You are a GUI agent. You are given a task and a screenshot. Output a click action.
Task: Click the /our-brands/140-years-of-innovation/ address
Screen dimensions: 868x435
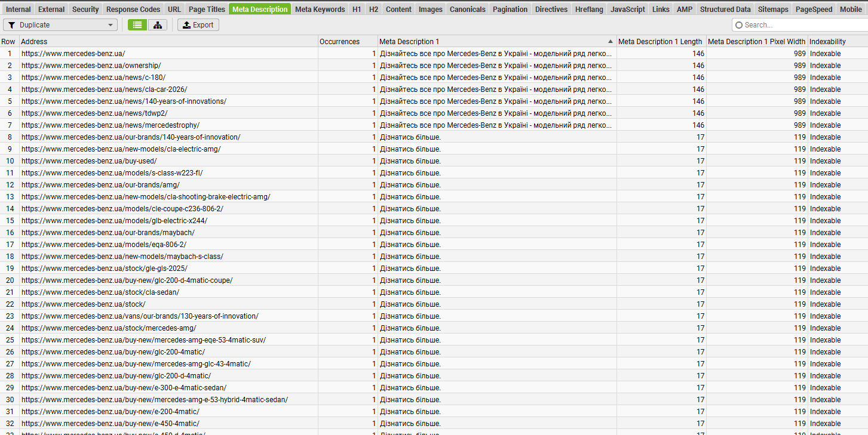coord(131,137)
